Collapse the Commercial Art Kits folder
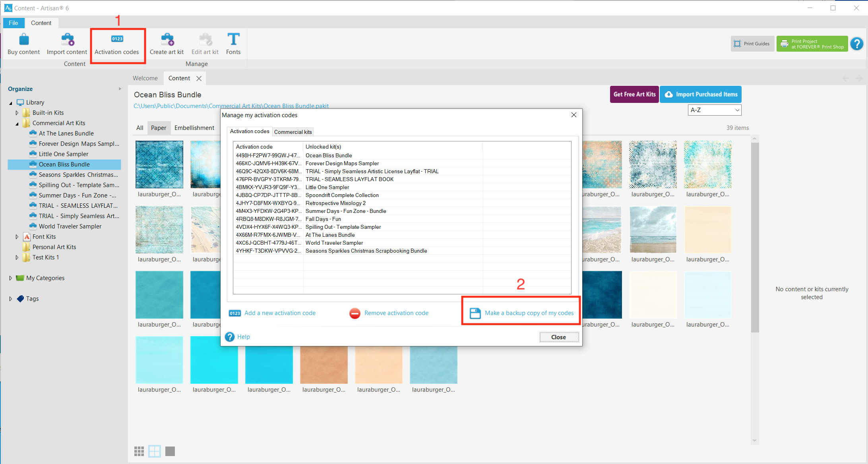Screen dimensions: 868x464 click(17, 124)
